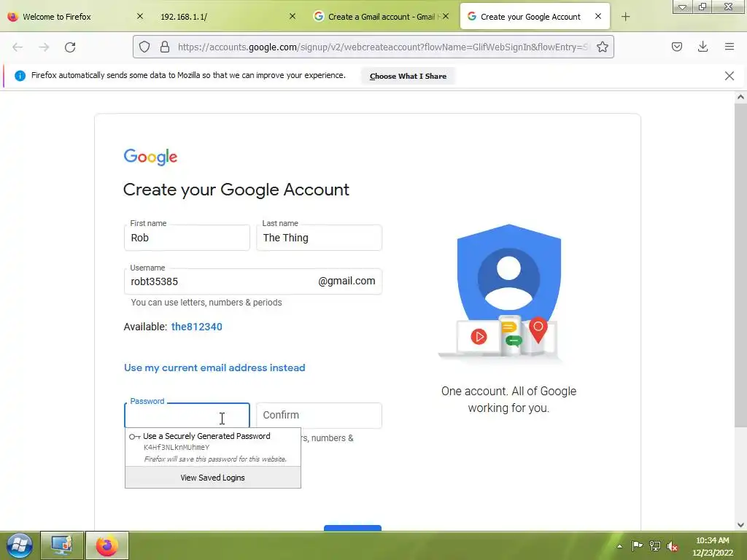This screenshot has width=747, height=560.
Task: Click Use my current email address instead
Action: pyautogui.click(x=214, y=367)
